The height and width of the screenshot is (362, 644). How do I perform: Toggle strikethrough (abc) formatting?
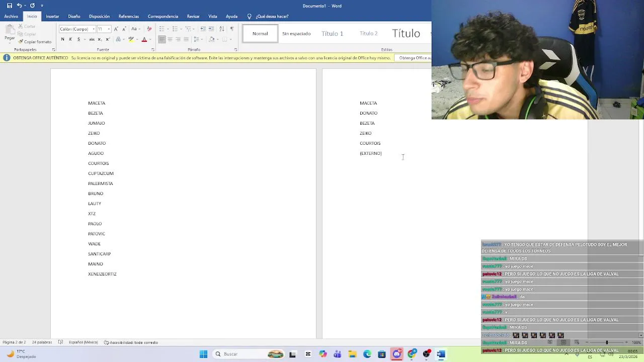92,39
